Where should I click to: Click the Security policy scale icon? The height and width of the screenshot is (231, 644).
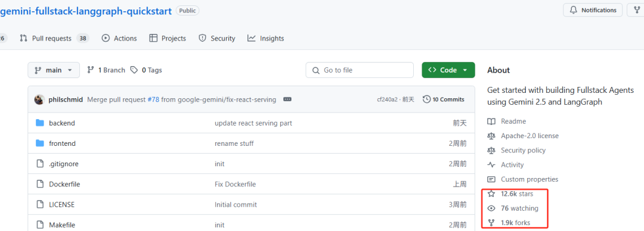click(491, 150)
